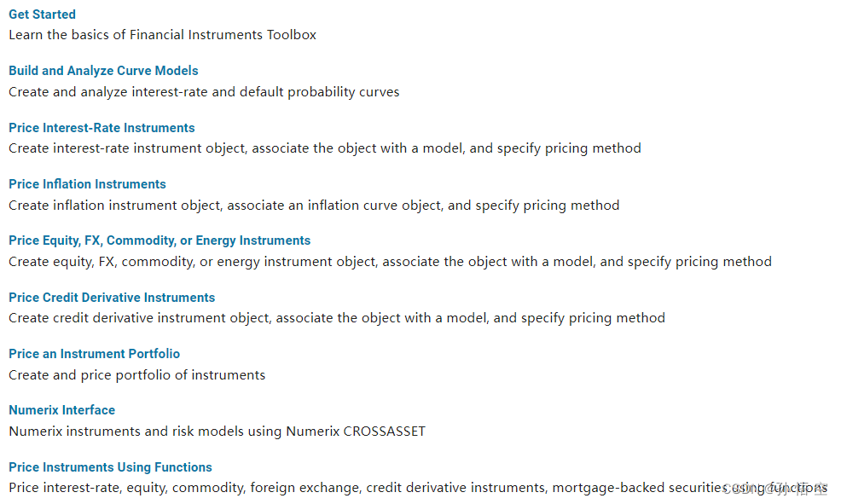
Task: Open Price Credit Derivative Instruments
Action: point(112,297)
